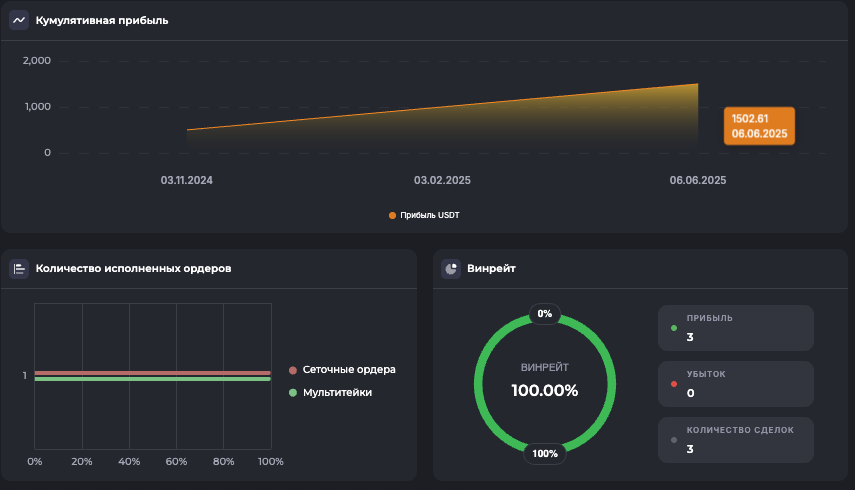Toggle the Мультитейки legend entry
This screenshot has height=490, width=855.
(330, 393)
